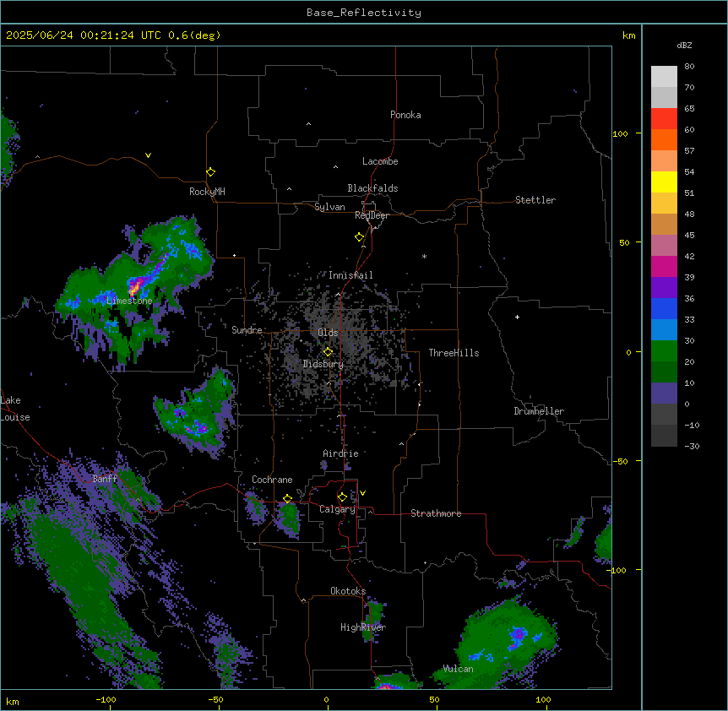This screenshot has width=728, height=711.
Task: Click the Vulcan label
Action: click(459, 669)
